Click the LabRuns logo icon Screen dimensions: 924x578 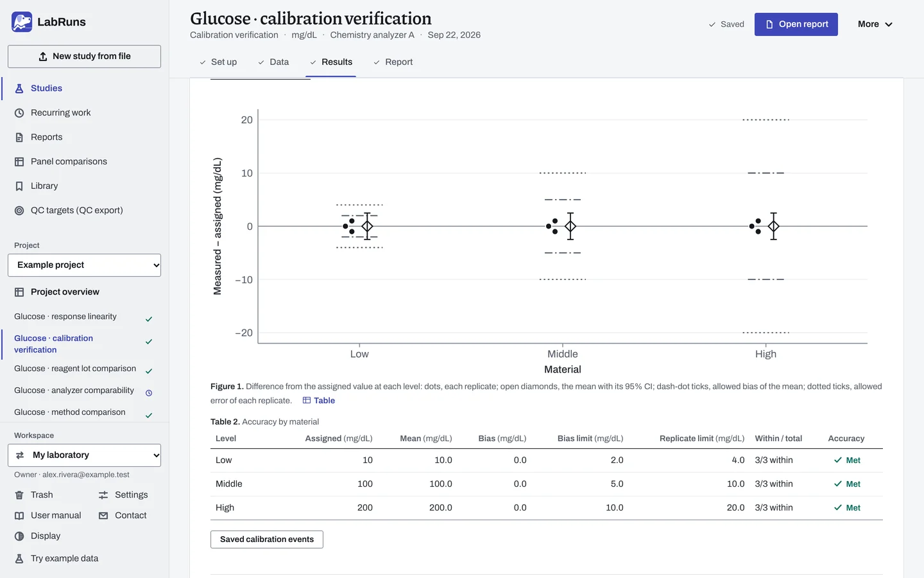pos(22,22)
